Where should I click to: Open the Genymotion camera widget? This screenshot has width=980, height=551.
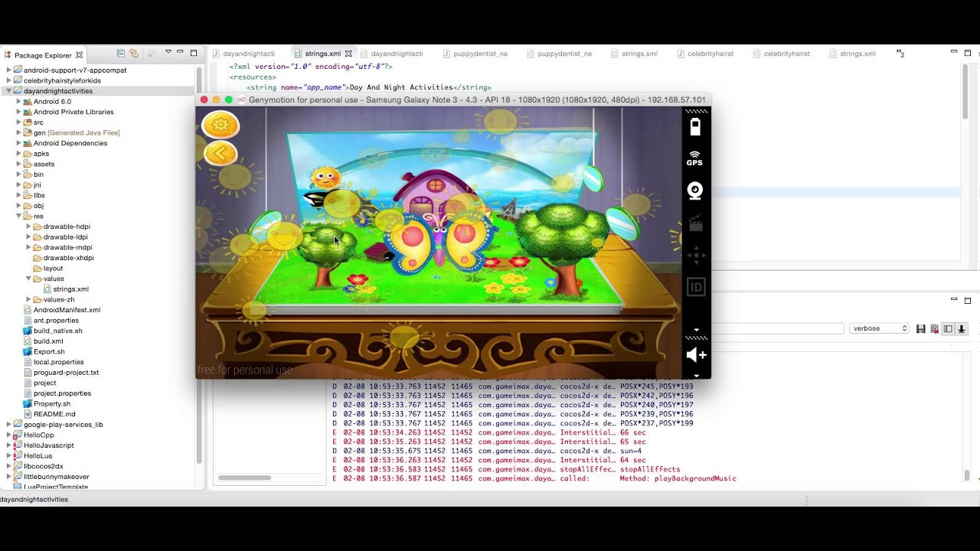pos(694,191)
